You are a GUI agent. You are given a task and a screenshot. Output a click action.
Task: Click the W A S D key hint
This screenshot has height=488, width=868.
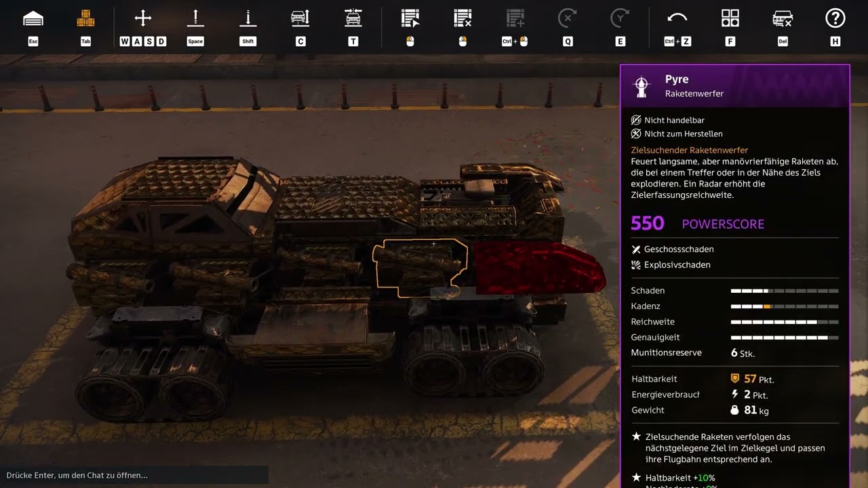point(142,41)
